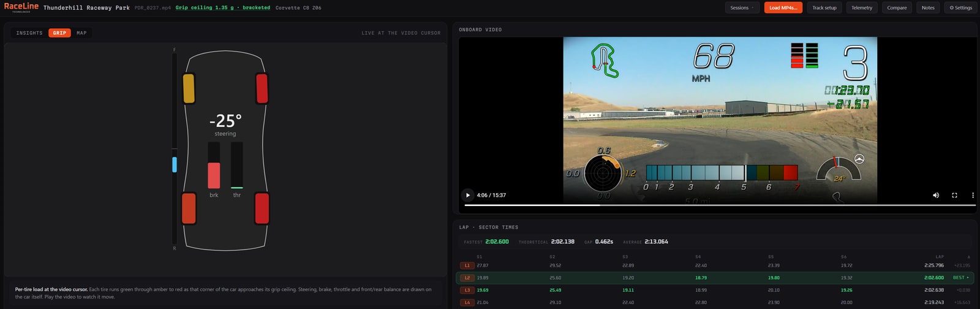Click the Corvette C8 Z06 label

point(298,8)
